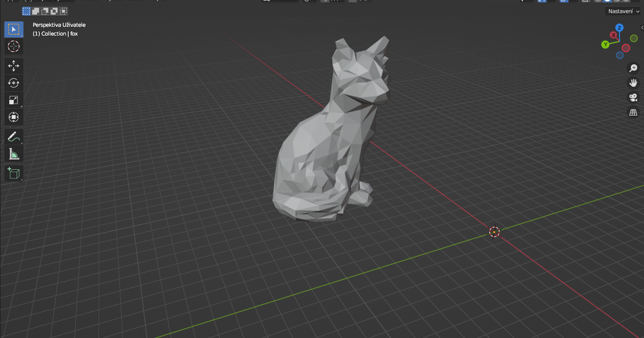Select the Annotate tool

click(x=13, y=137)
